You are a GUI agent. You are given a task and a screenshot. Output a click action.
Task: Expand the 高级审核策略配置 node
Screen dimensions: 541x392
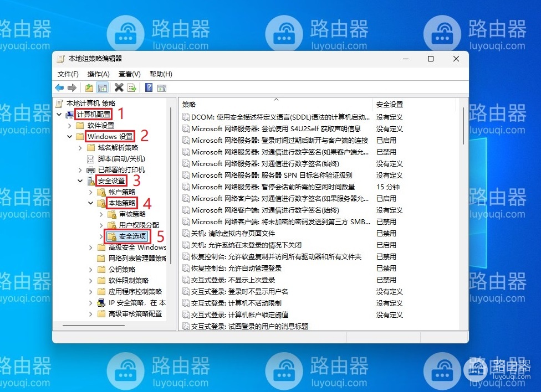click(x=91, y=314)
